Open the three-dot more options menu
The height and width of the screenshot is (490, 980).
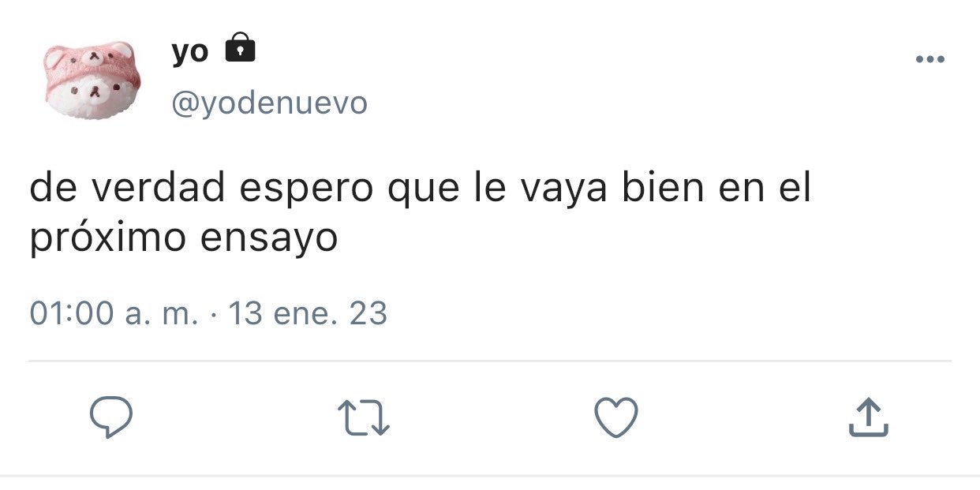(x=930, y=59)
